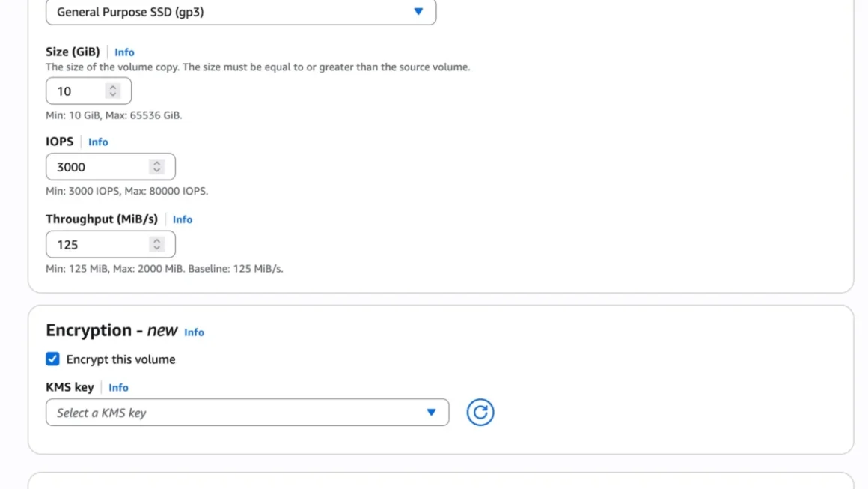Uncheck the Encrypt this volume checkbox
The width and height of the screenshot is (868, 489).
[52, 359]
